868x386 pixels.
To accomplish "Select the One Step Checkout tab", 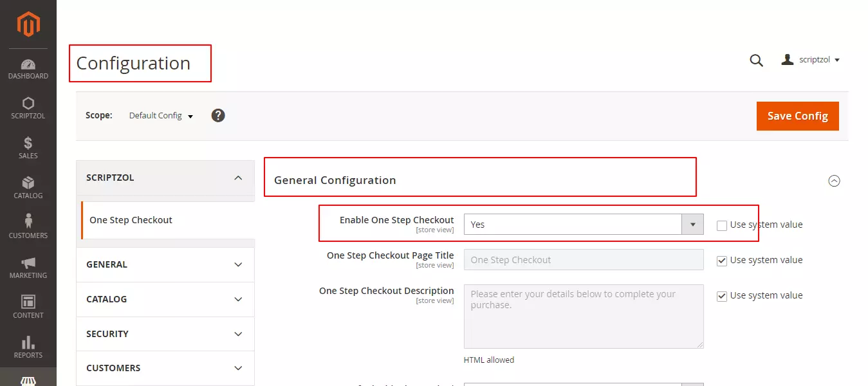I will pos(167,220).
